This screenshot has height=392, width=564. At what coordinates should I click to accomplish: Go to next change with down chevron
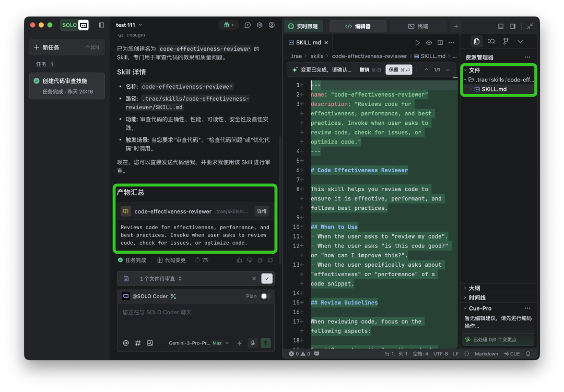448,70
